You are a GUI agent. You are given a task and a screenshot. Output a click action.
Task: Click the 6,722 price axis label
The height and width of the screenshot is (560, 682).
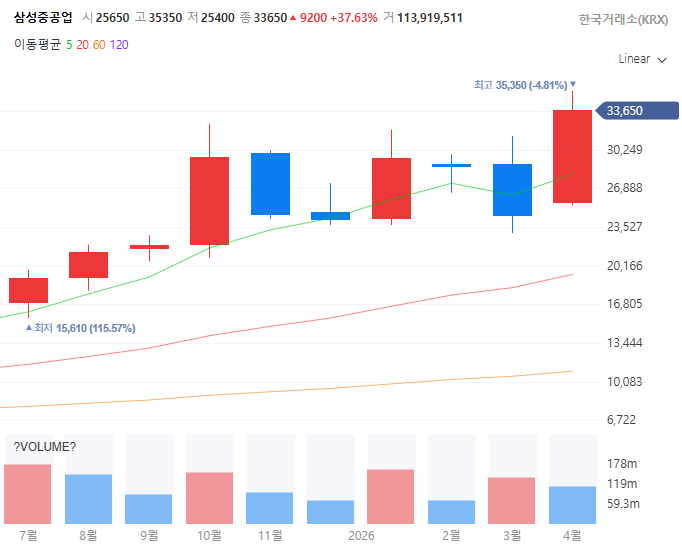pos(622,420)
